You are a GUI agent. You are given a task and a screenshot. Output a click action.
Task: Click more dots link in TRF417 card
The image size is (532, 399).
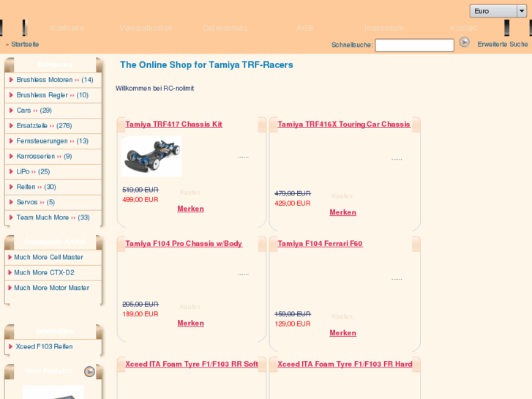[243, 157]
